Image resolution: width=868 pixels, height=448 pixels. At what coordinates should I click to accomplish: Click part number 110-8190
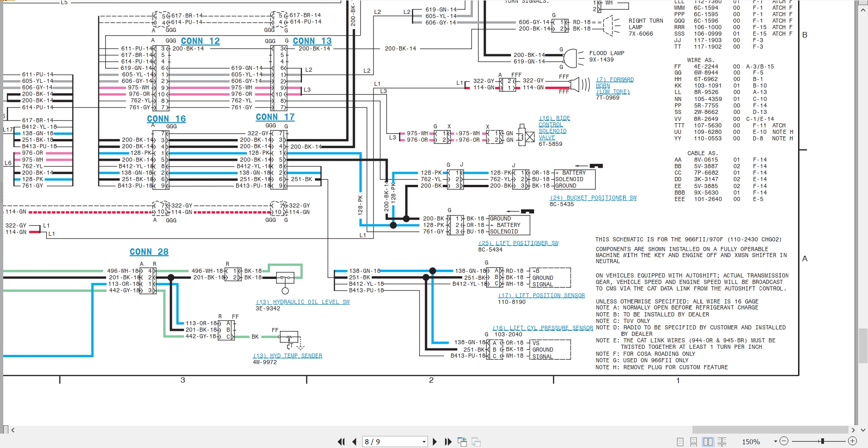pyautogui.click(x=512, y=302)
